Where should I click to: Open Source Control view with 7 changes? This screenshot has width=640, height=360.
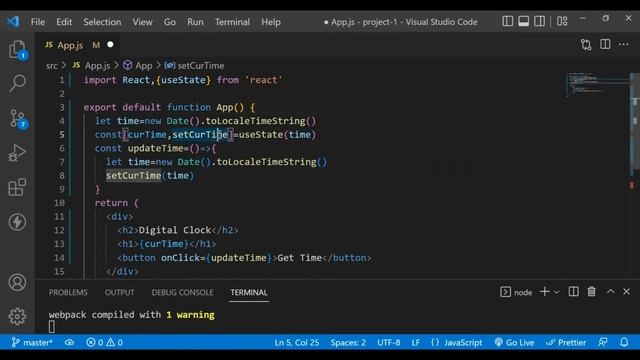point(17,119)
